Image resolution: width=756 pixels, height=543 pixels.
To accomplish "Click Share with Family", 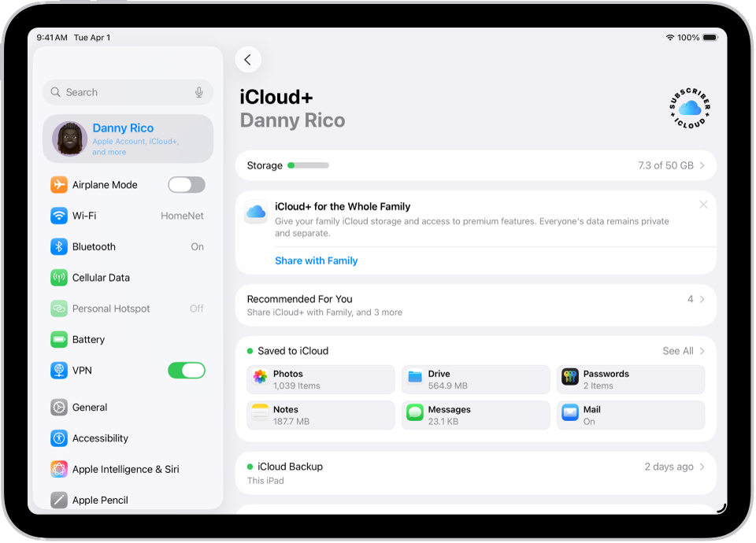I will pos(316,260).
